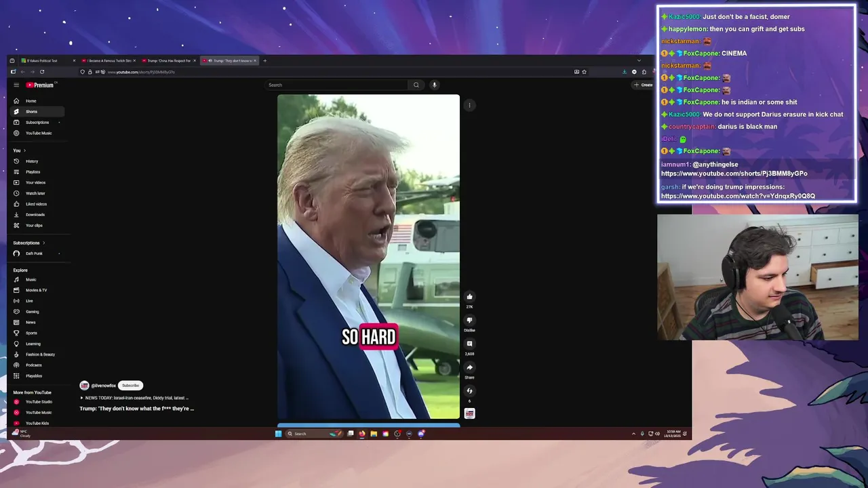Image resolution: width=868 pixels, height=488 pixels.
Task: Explore Sports category
Action: 37,333
